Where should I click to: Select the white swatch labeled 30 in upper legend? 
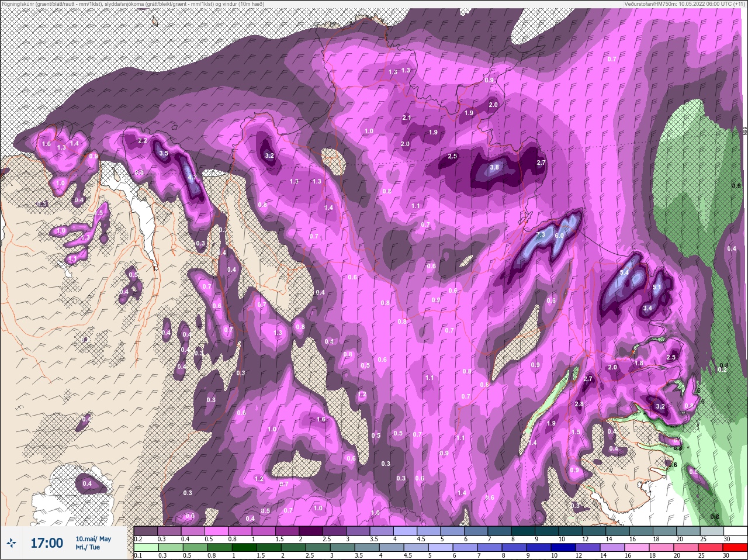click(736, 531)
